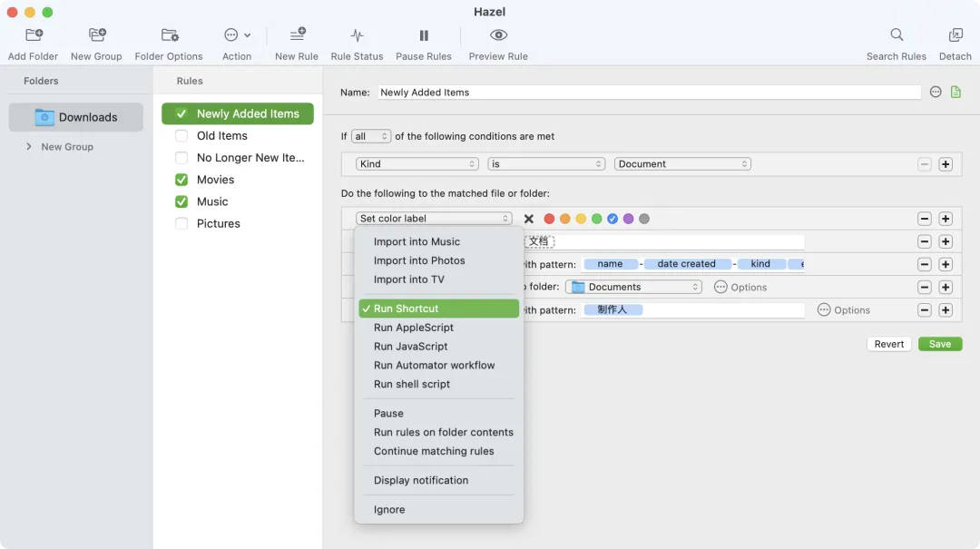Open the all/any conditions dropdown
Image resolution: width=980 pixels, height=549 pixels.
[371, 136]
